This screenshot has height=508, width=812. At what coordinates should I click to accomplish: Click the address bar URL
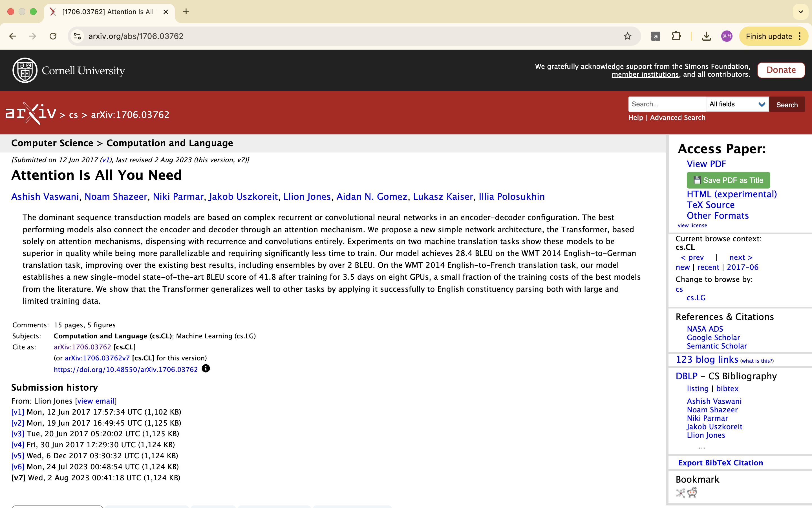tap(136, 36)
